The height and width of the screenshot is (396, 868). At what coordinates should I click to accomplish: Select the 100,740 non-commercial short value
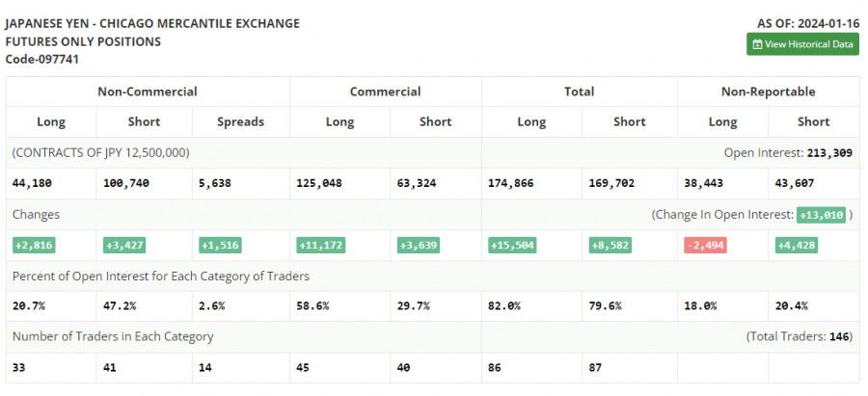(126, 183)
